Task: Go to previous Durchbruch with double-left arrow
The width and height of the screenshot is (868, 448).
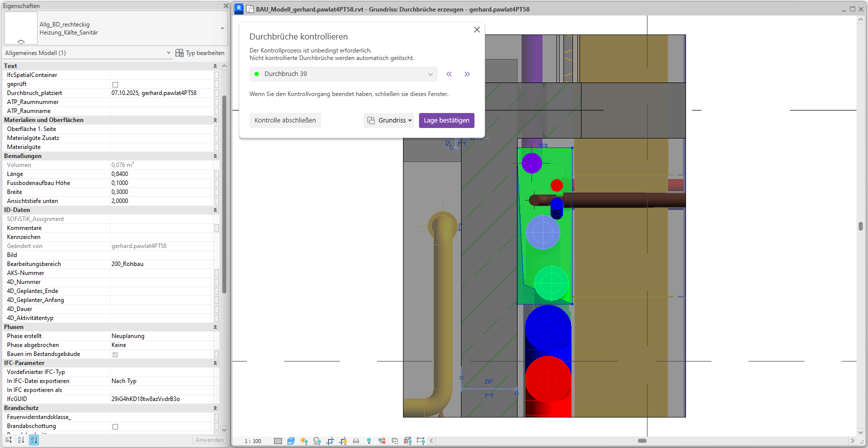Action: pos(449,74)
